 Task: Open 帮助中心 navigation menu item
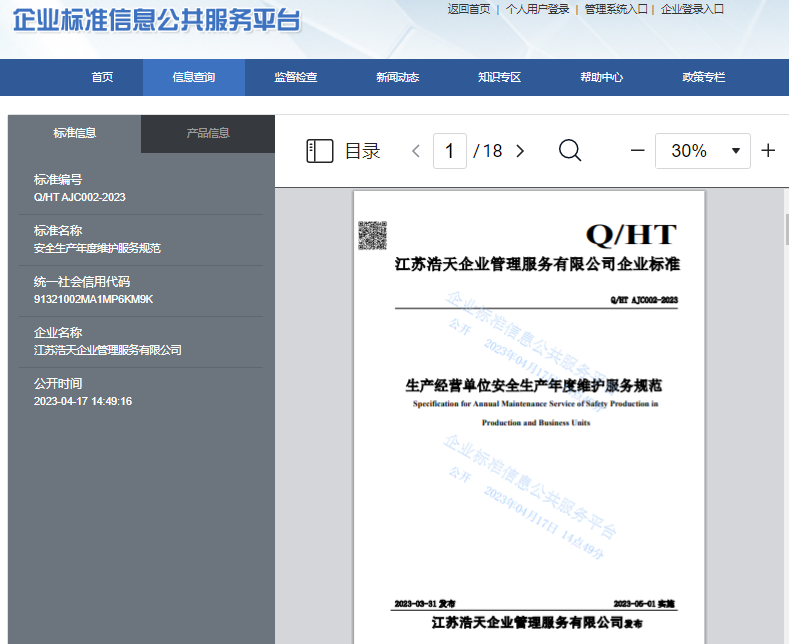coord(601,77)
